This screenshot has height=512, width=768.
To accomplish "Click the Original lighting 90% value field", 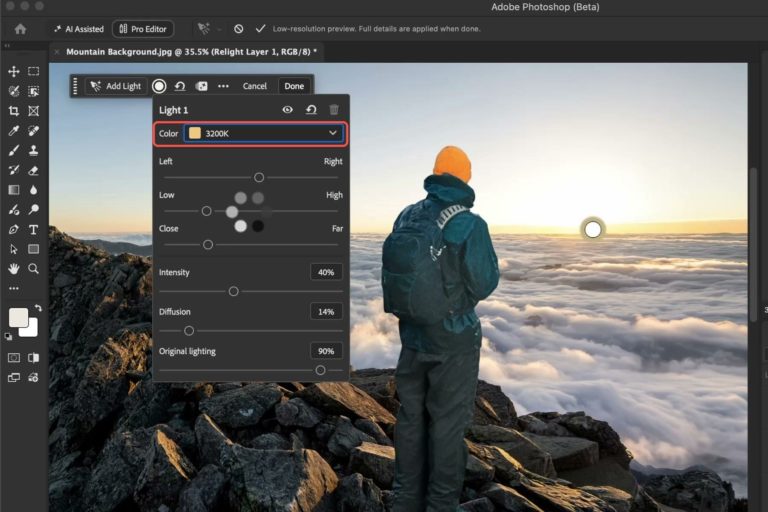I will [326, 351].
